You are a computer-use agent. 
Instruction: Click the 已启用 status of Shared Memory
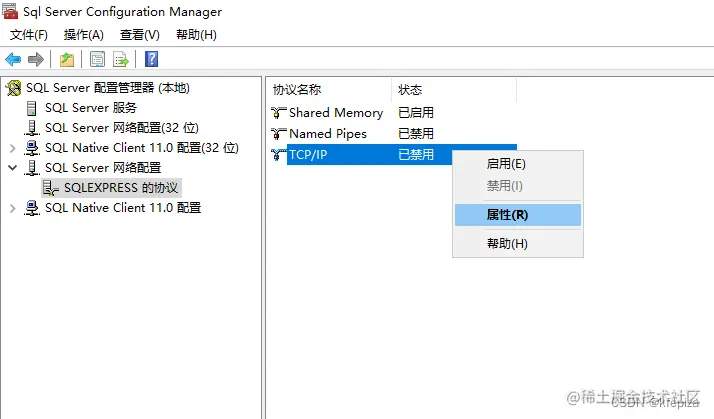click(x=416, y=112)
